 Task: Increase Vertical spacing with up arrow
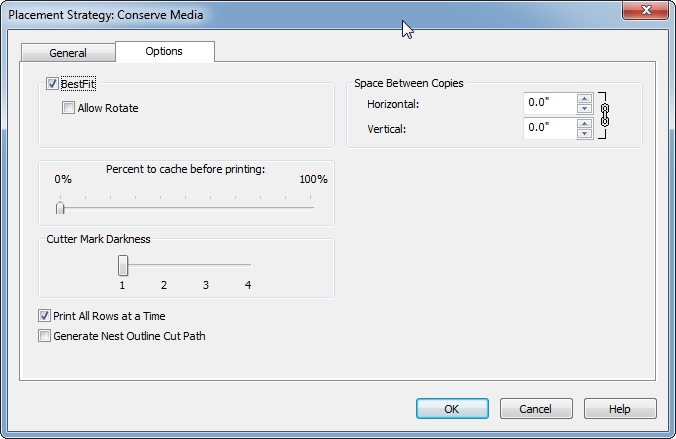(x=584, y=124)
